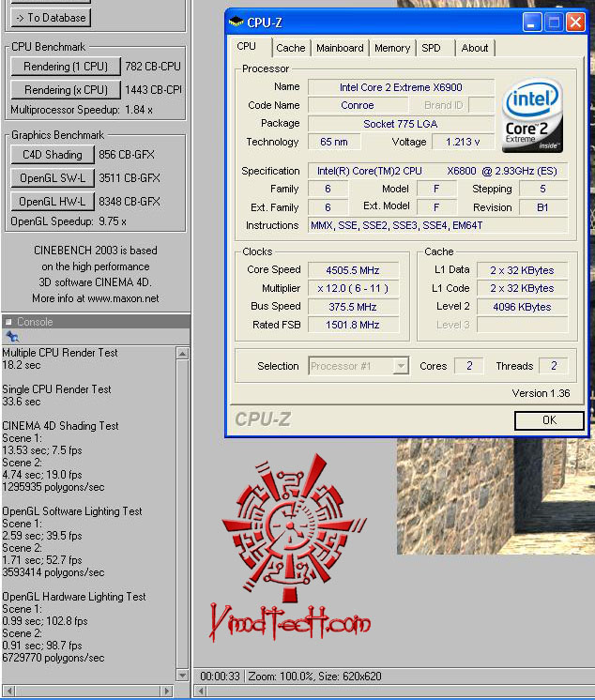Minimize the CPU-Z window
Viewport: 595px width, 700px height.
531,22
